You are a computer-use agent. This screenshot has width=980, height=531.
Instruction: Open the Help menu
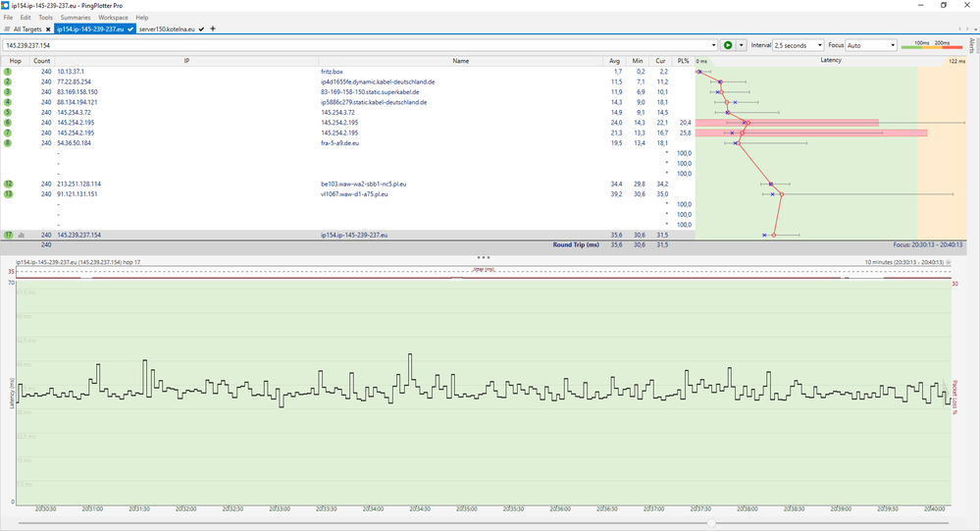(x=142, y=18)
